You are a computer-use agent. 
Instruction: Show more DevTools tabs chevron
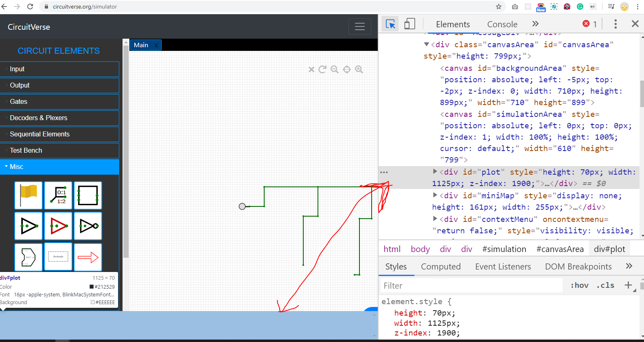(x=535, y=24)
